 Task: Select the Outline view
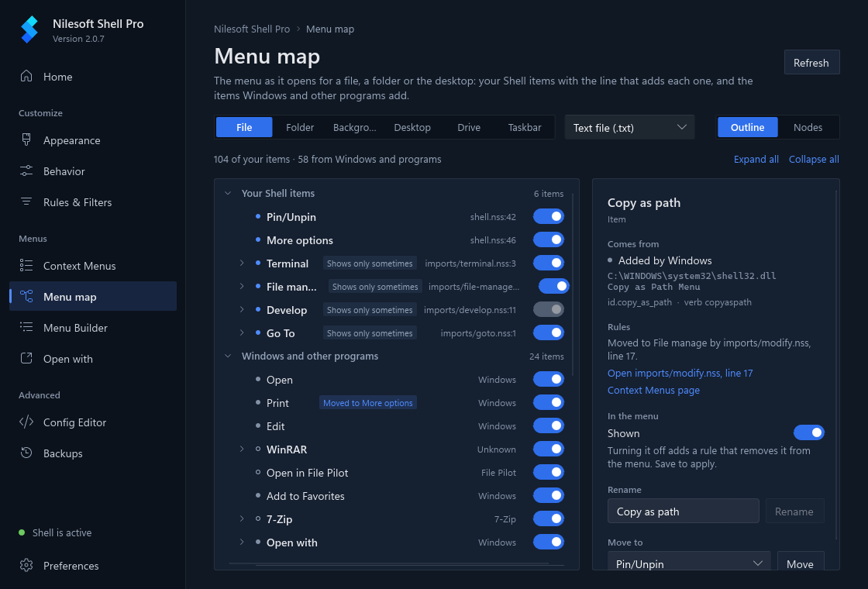(x=747, y=127)
